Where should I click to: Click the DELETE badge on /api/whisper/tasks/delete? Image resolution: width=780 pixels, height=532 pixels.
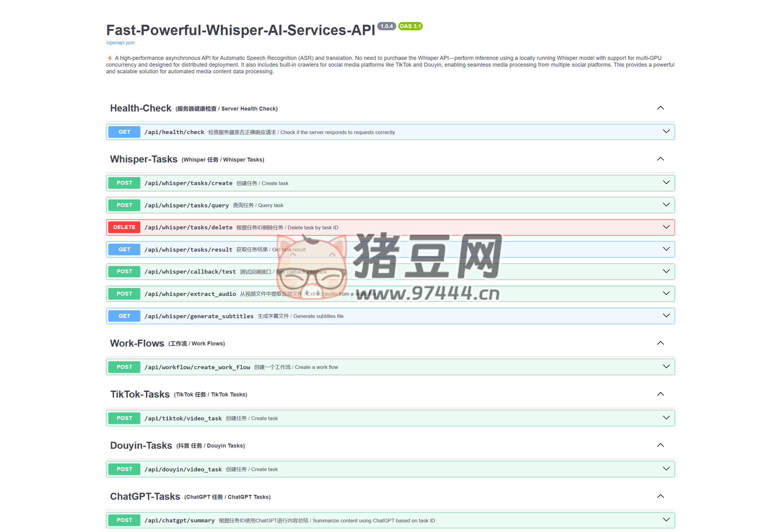(x=124, y=227)
